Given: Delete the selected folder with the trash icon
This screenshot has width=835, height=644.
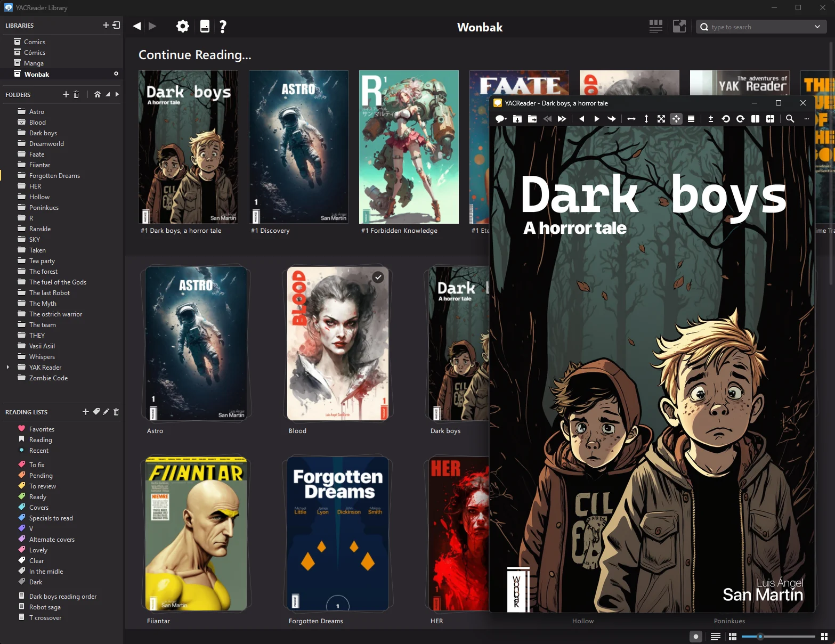Looking at the screenshot, I should click(x=76, y=94).
